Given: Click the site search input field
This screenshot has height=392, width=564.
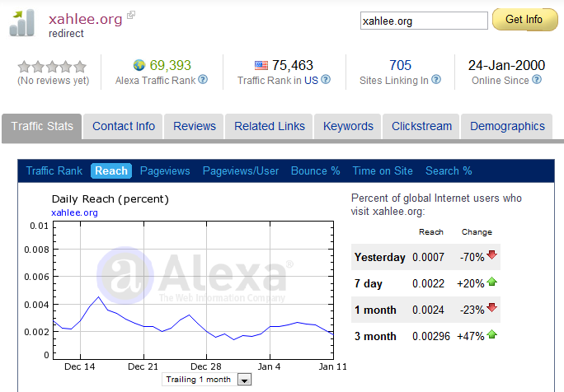Looking at the screenshot, I should [x=422, y=21].
